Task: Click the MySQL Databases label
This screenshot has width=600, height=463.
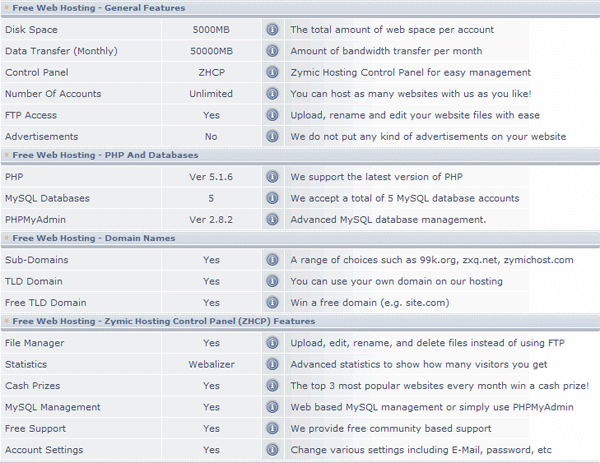Action: click(47, 198)
